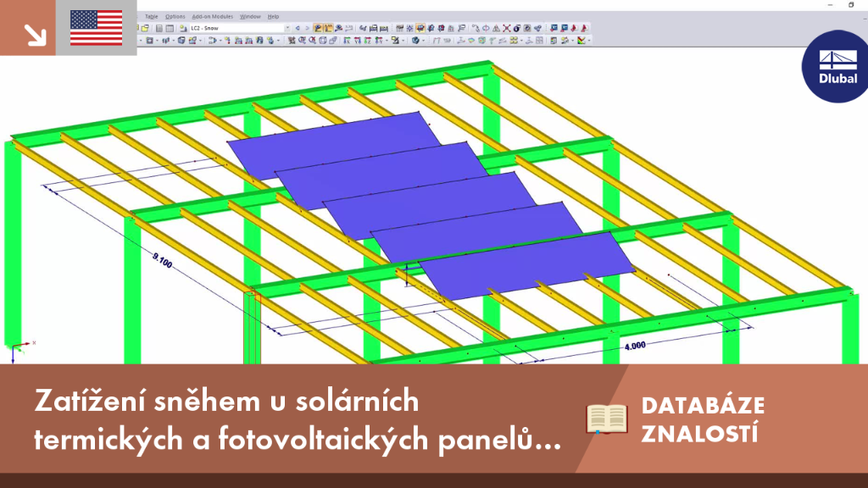Open the Table menu
This screenshot has width=868, height=488.
coord(151,17)
